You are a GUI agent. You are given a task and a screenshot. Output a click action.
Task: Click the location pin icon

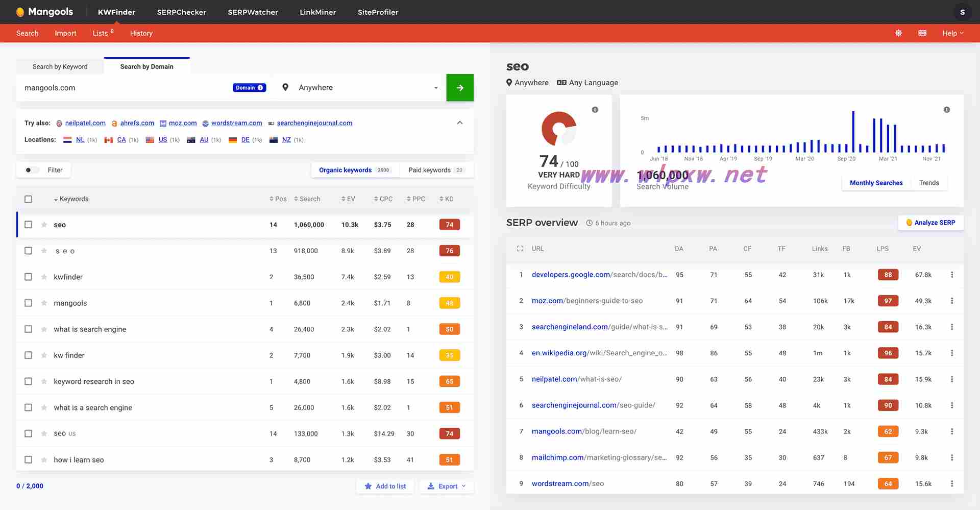coord(285,87)
